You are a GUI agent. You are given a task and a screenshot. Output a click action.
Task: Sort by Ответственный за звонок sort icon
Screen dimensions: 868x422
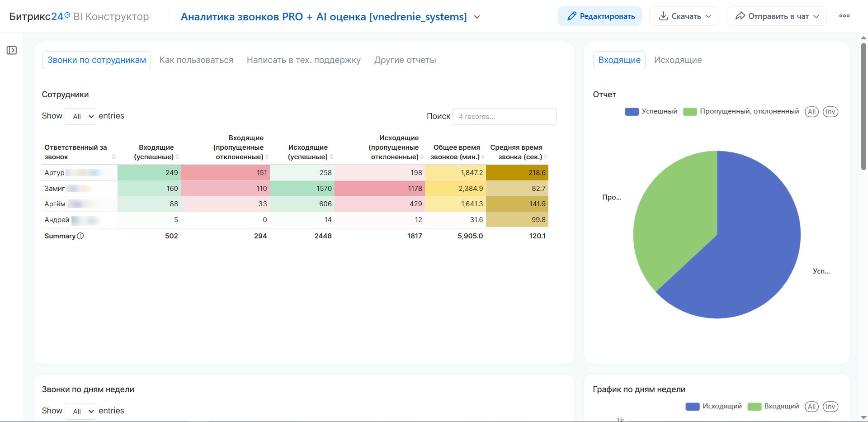(x=113, y=157)
